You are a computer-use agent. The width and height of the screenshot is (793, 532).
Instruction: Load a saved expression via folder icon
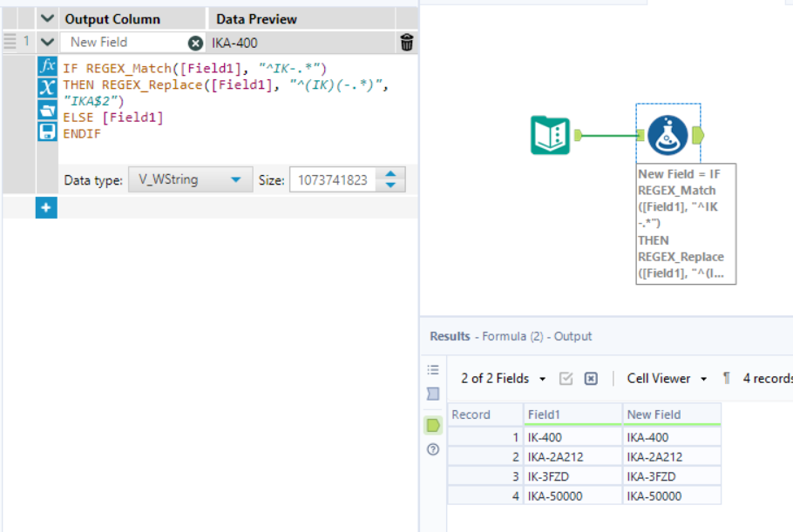pyautogui.click(x=47, y=108)
